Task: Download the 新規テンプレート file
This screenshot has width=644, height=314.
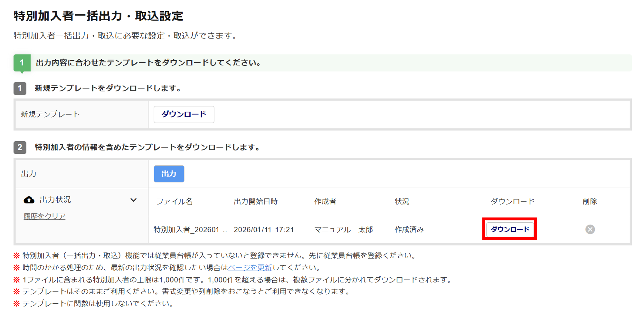Action: pyautogui.click(x=184, y=115)
